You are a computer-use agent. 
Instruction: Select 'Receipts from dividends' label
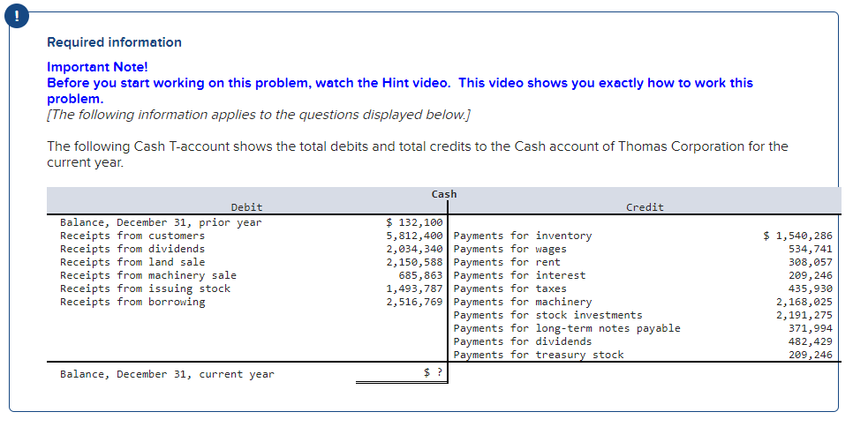[x=132, y=250]
